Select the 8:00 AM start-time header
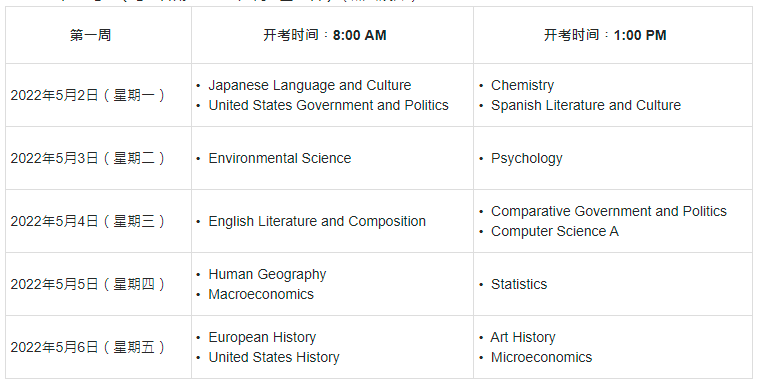The image size is (761, 384). coord(325,35)
